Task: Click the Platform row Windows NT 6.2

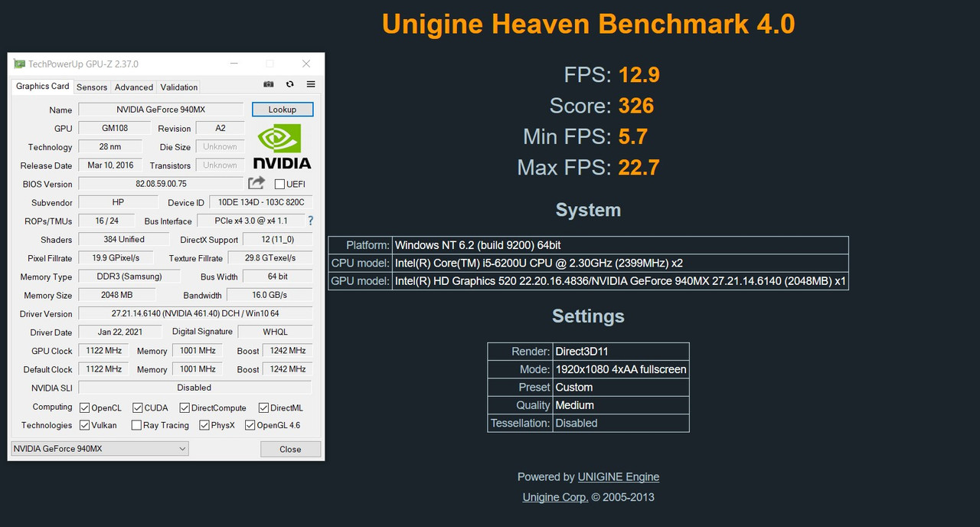Action: coord(588,245)
